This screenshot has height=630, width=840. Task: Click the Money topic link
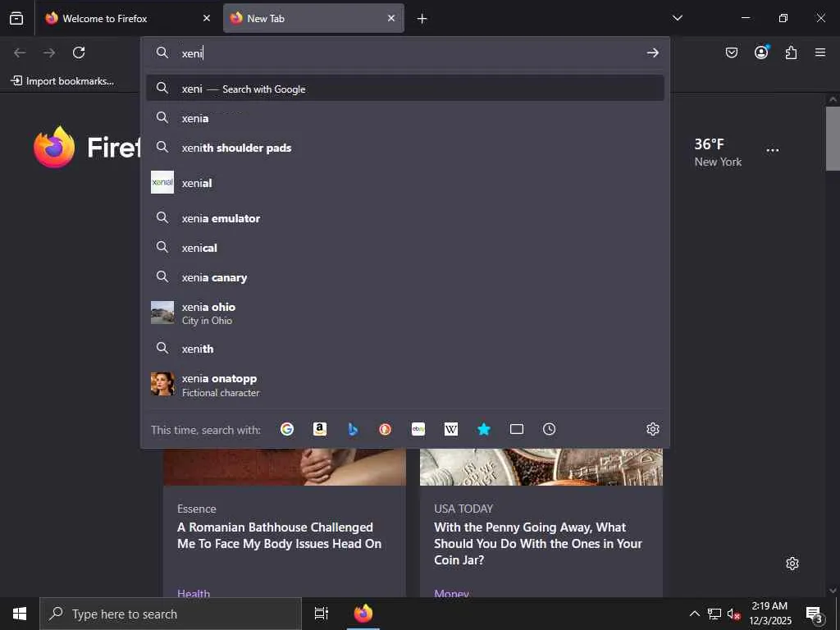tap(452, 593)
